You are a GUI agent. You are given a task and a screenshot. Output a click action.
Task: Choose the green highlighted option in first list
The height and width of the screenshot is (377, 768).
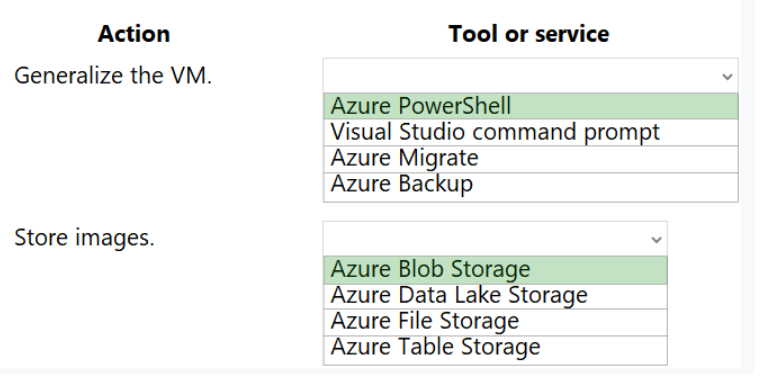coord(530,106)
